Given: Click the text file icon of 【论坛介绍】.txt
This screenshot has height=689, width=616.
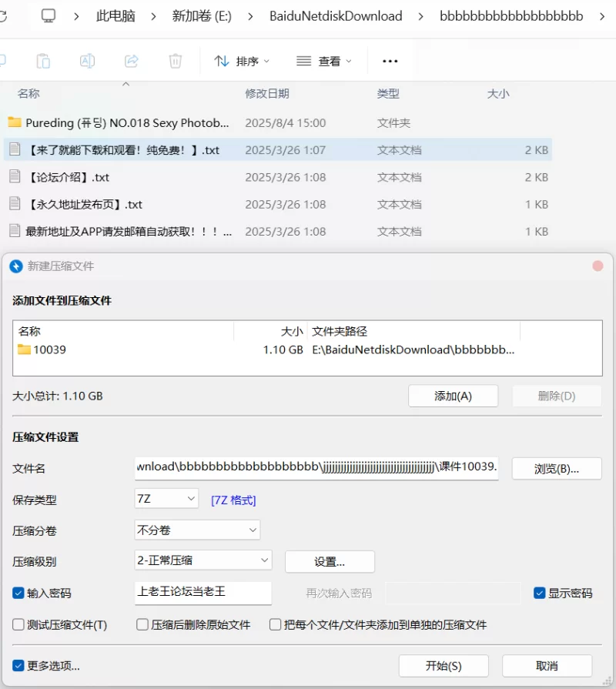Looking at the screenshot, I should [15, 176].
